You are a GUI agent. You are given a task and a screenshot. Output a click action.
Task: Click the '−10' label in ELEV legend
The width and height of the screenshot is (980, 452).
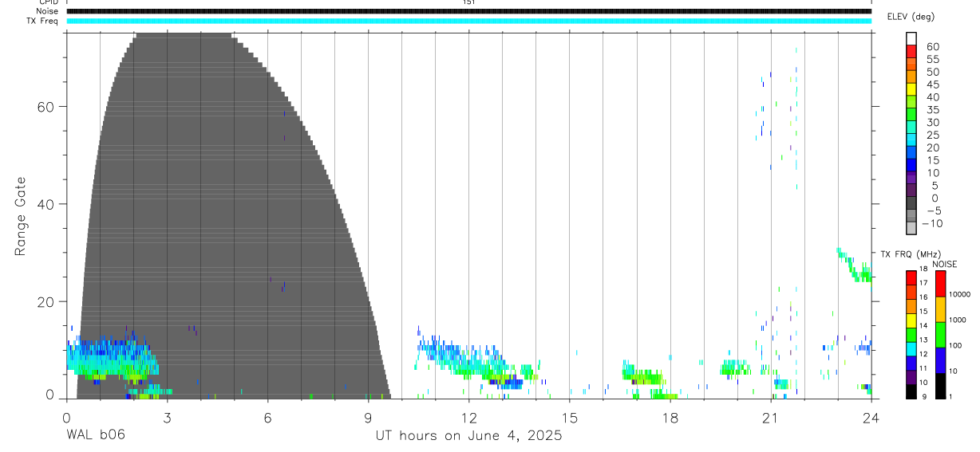point(932,223)
